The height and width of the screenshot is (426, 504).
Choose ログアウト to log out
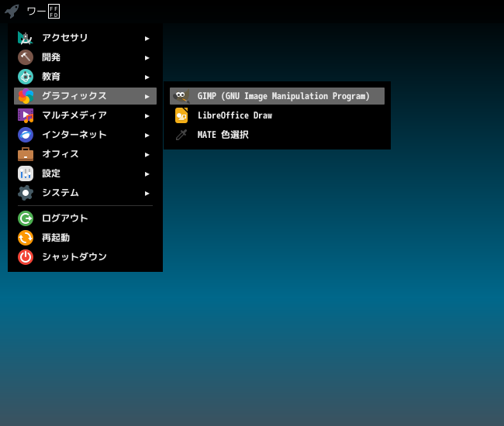[85, 218]
